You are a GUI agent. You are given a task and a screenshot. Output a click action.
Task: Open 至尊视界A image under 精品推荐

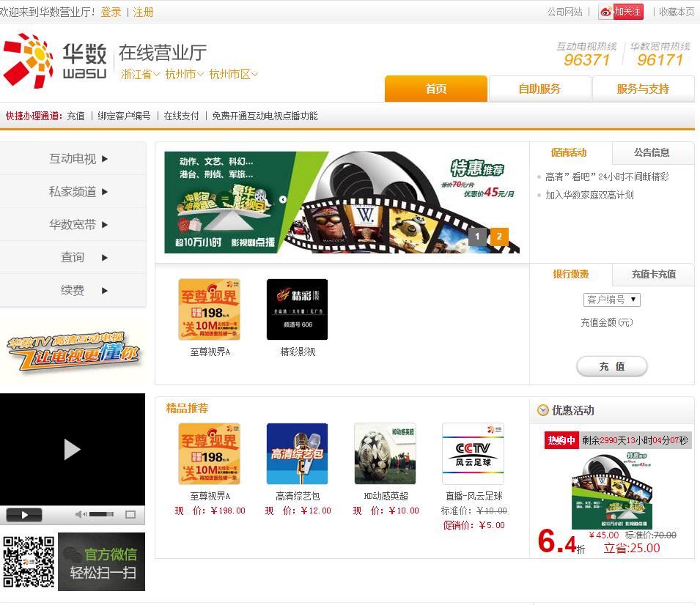[x=210, y=454]
